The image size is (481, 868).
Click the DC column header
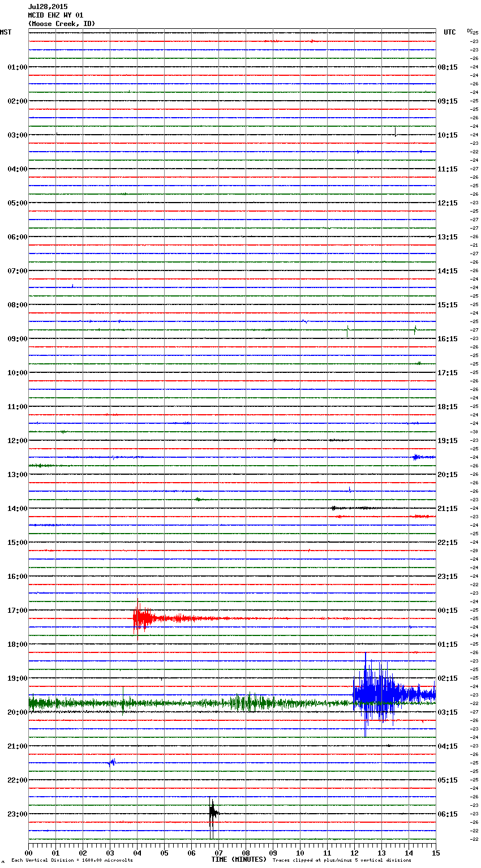471,31
